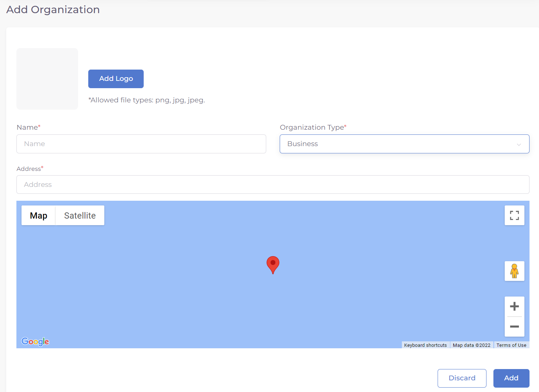Open the map Terms of Use link

click(511, 345)
